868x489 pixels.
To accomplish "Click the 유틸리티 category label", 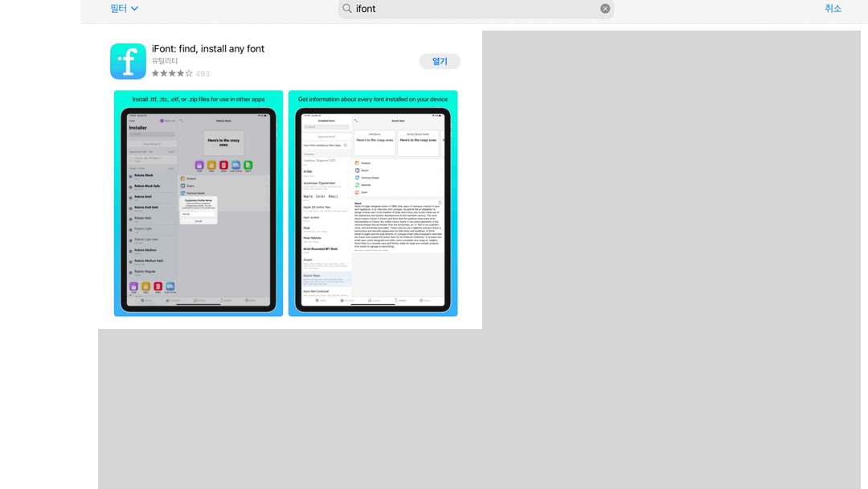I will coord(165,61).
